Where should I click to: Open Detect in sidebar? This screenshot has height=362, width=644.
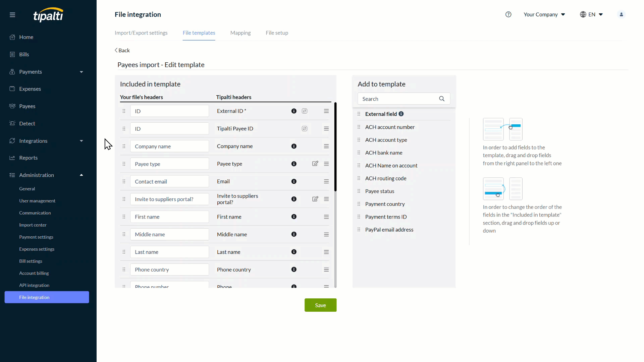tap(27, 123)
